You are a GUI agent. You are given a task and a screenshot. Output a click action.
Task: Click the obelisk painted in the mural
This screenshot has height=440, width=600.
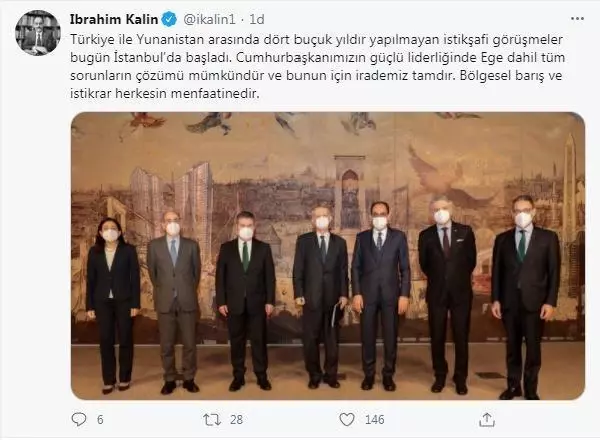pyautogui.click(x=570, y=180)
